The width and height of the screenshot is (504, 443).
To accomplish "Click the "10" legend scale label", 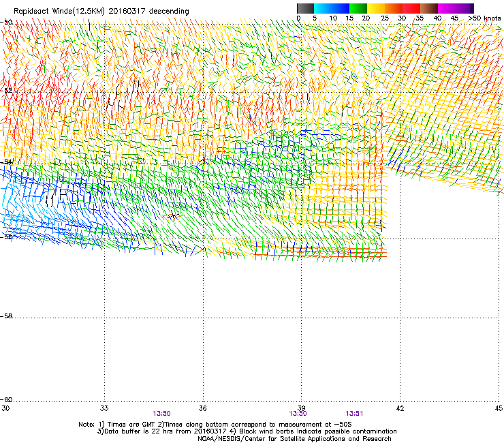I will tap(333, 18).
